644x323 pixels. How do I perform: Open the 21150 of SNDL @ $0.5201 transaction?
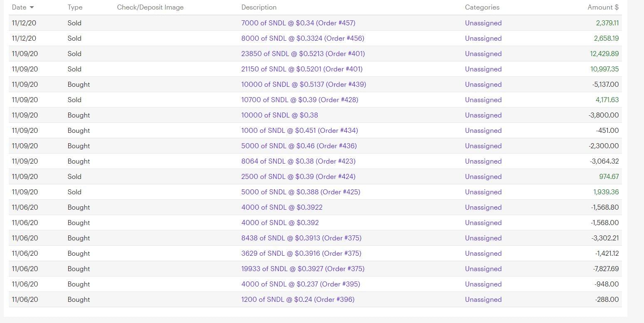click(x=301, y=69)
